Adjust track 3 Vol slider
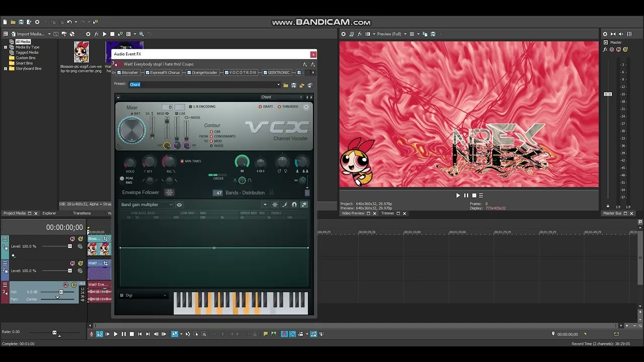The height and width of the screenshot is (362, 644). (61, 292)
